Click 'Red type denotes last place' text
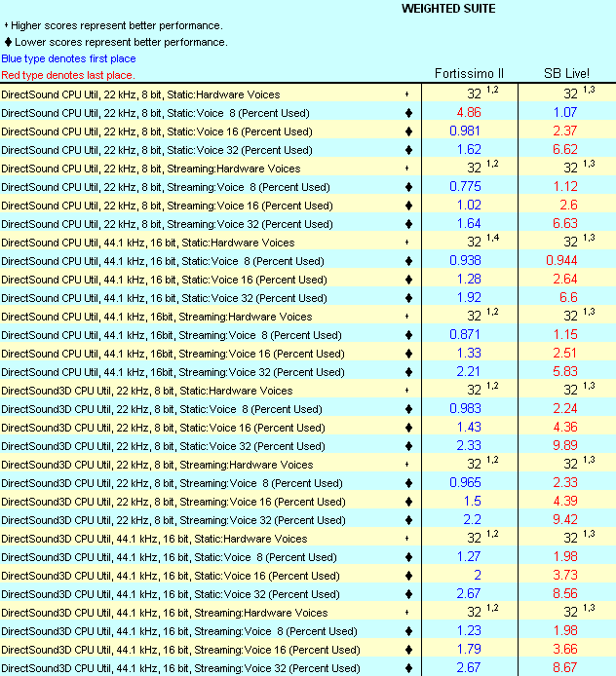This screenshot has height=676, width=616. click(68, 75)
